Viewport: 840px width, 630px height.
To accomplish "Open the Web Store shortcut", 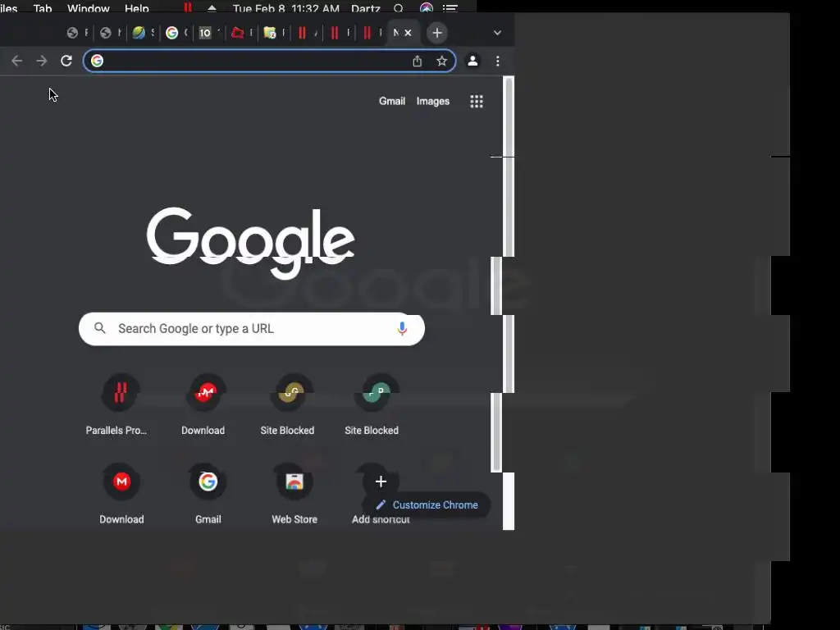I will click(x=294, y=493).
